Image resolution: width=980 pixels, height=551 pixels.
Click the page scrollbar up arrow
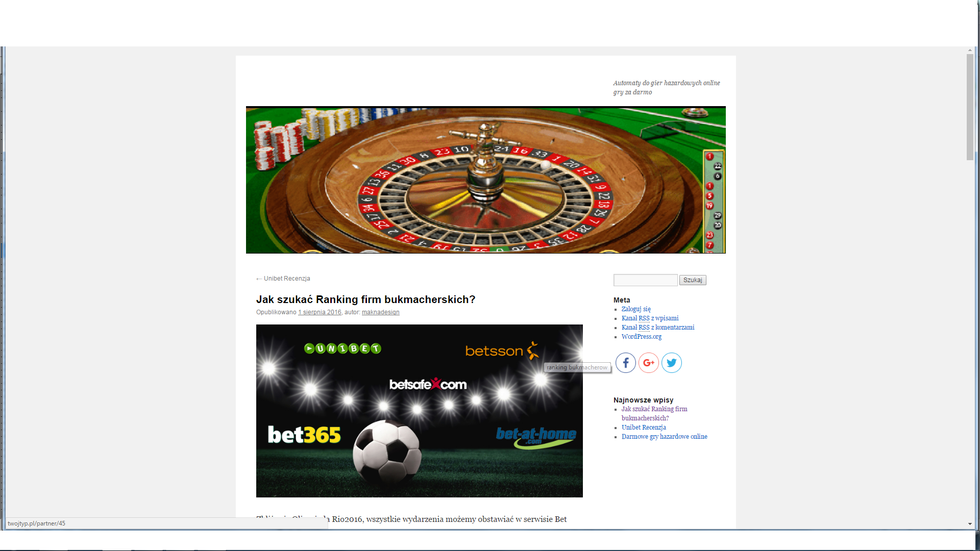coord(970,50)
